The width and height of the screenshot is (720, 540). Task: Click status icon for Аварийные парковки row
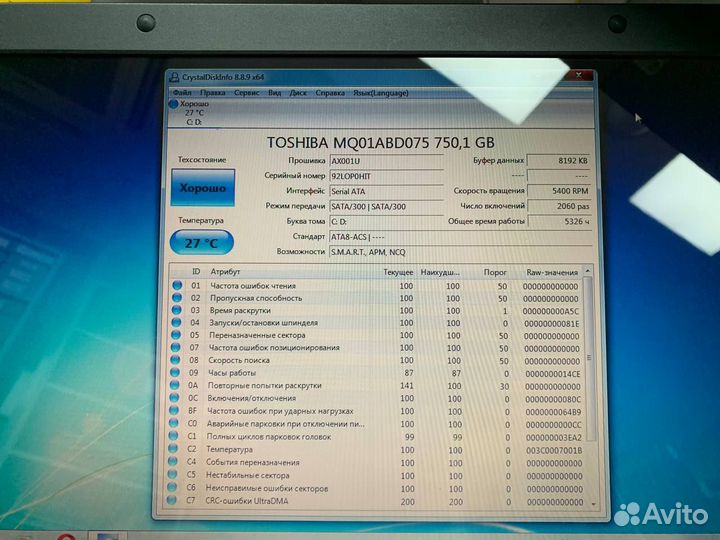point(174,423)
